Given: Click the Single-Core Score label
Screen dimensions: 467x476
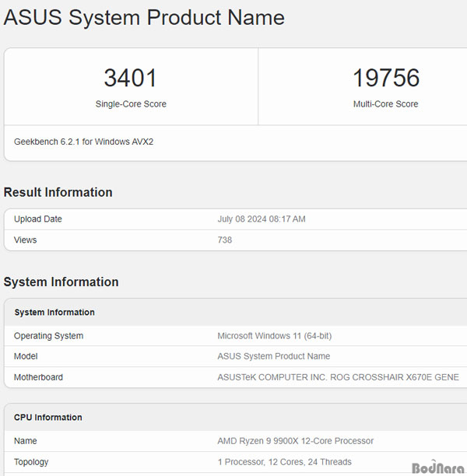Looking at the screenshot, I should [x=131, y=104].
